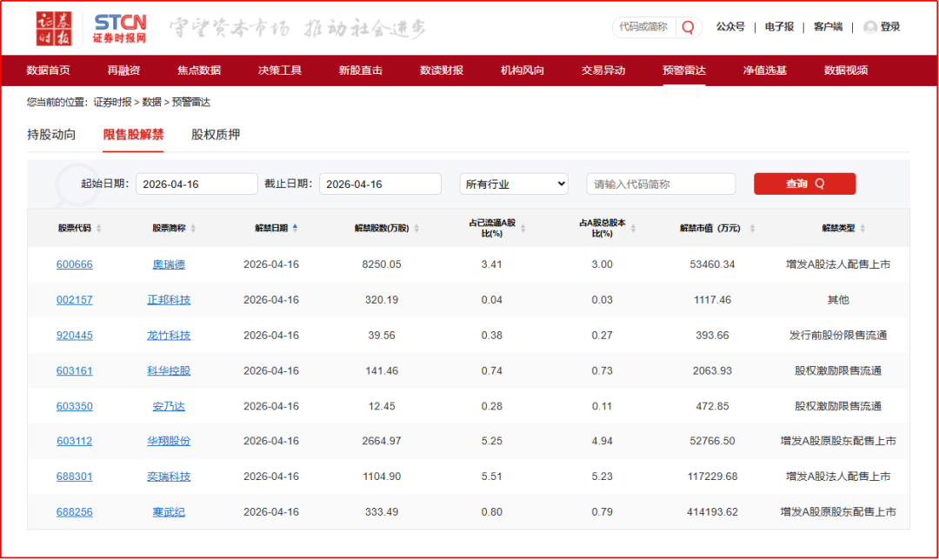Open 交易异动 in the navigation bar
Screen dimensions: 939x560
click(603, 70)
